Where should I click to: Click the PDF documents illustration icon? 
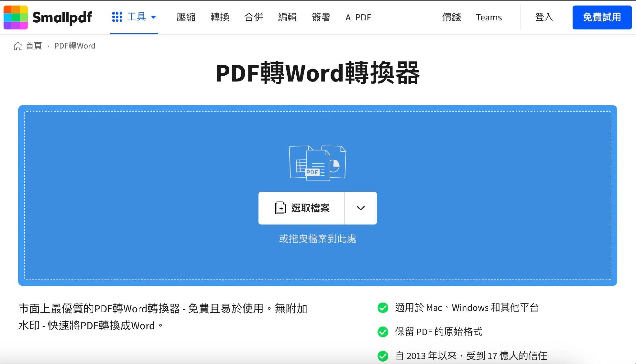point(317,163)
